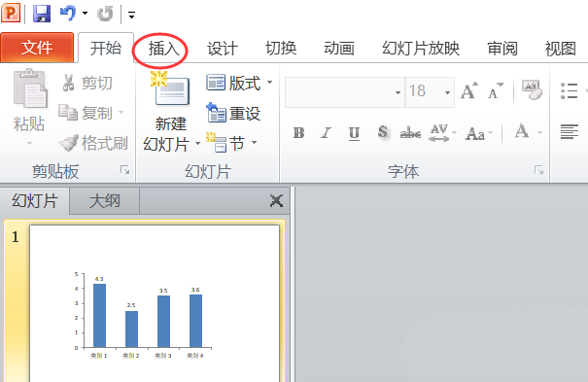Clear all formatting with the eraser icon
The width and height of the screenshot is (588, 382).
click(x=532, y=90)
